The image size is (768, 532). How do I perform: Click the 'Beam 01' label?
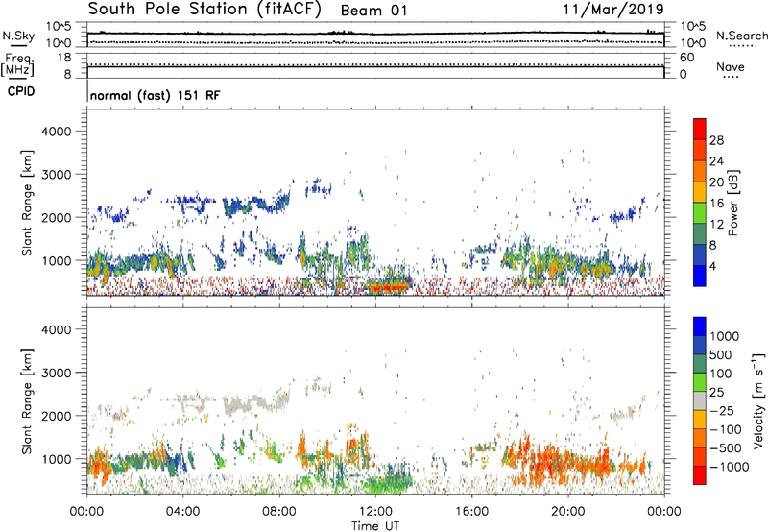point(373,11)
